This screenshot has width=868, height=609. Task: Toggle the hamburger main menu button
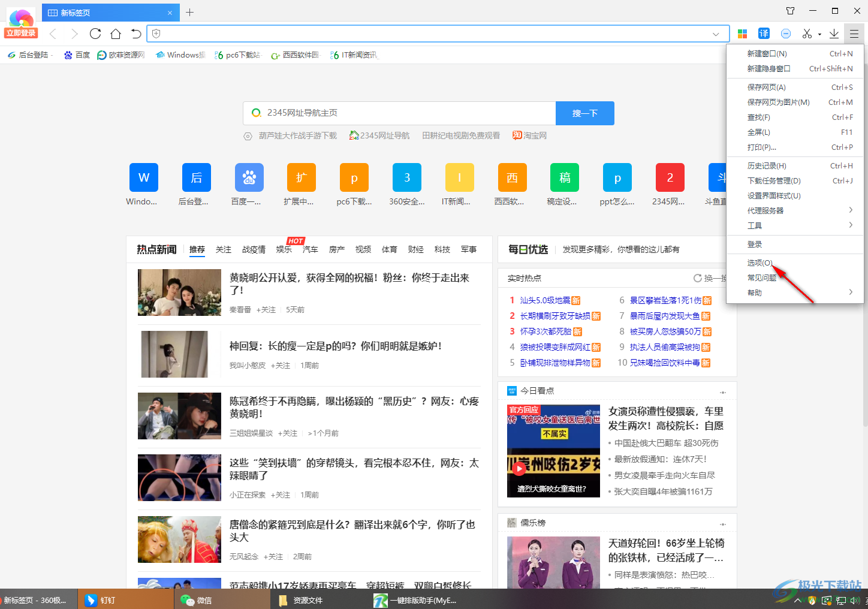854,34
